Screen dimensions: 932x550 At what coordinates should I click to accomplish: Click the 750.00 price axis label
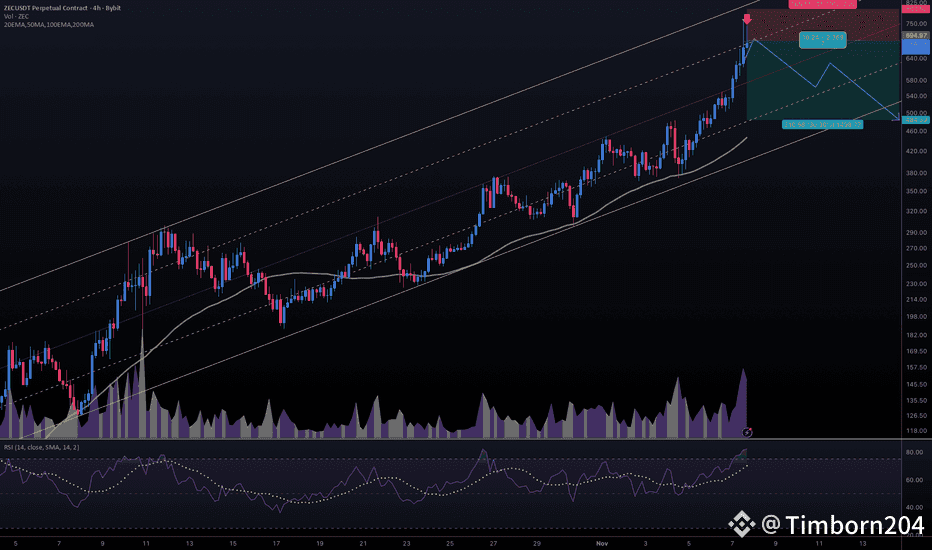pyautogui.click(x=916, y=24)
